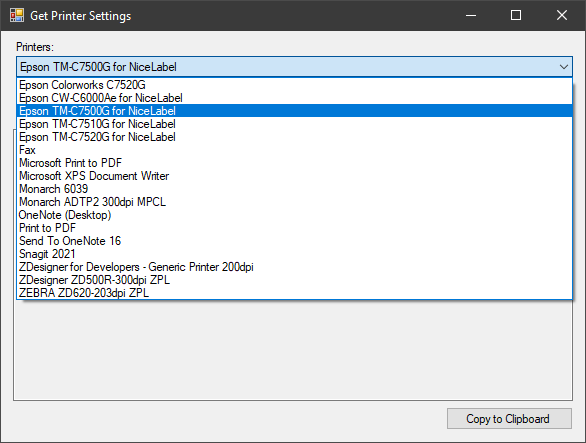This screenshot has width=586, height=443.
Task: Pick the Monarch 6039 printer
Action: click(x=294, y=189)
